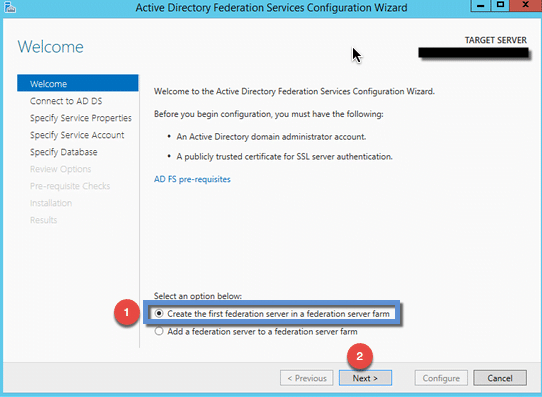Viewport: 542px width, 397px height.
Task: Minimize the wizard window
Action: click(x=480, y=5)
